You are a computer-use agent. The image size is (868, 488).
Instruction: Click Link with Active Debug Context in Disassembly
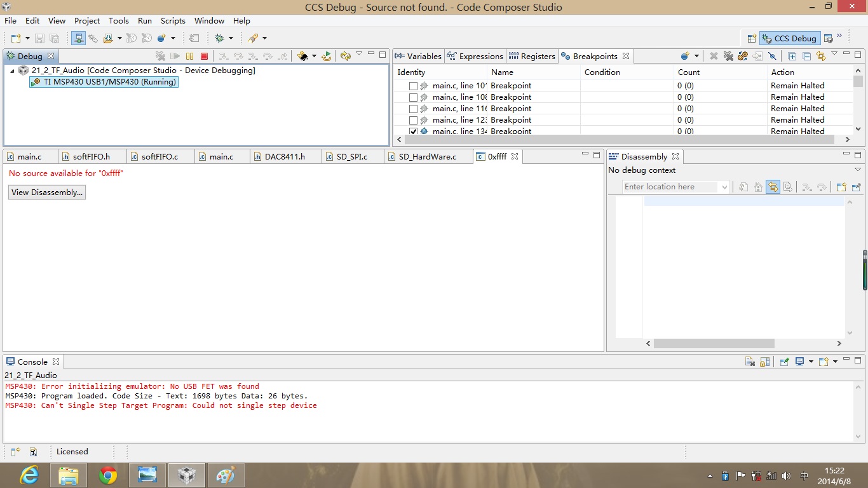773,187
